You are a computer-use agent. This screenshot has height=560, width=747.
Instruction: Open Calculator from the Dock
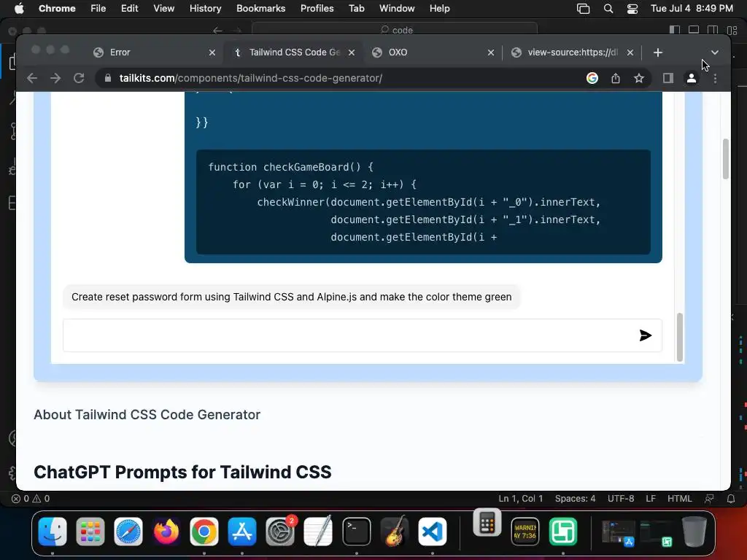(487, 523)
